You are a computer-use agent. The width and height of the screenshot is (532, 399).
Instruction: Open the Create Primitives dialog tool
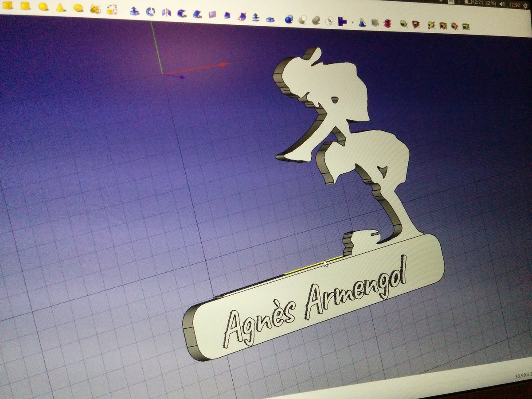click(x=95, y=8)
